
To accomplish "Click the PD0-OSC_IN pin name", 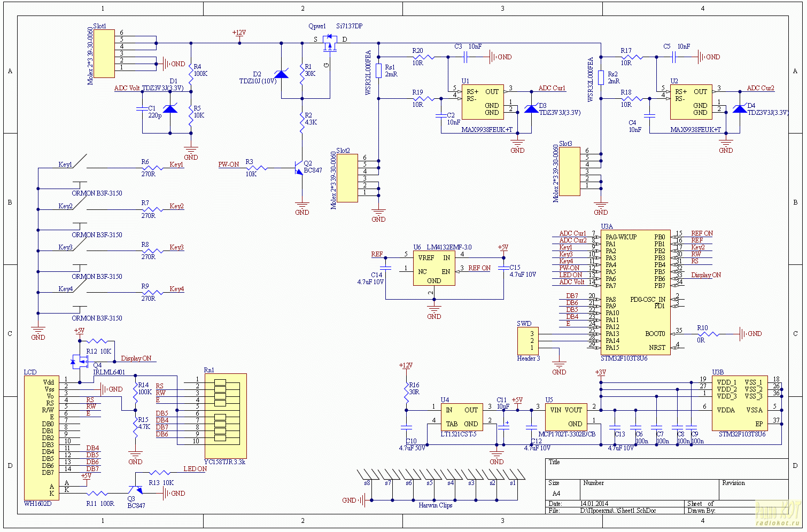I will click(648, 300).
